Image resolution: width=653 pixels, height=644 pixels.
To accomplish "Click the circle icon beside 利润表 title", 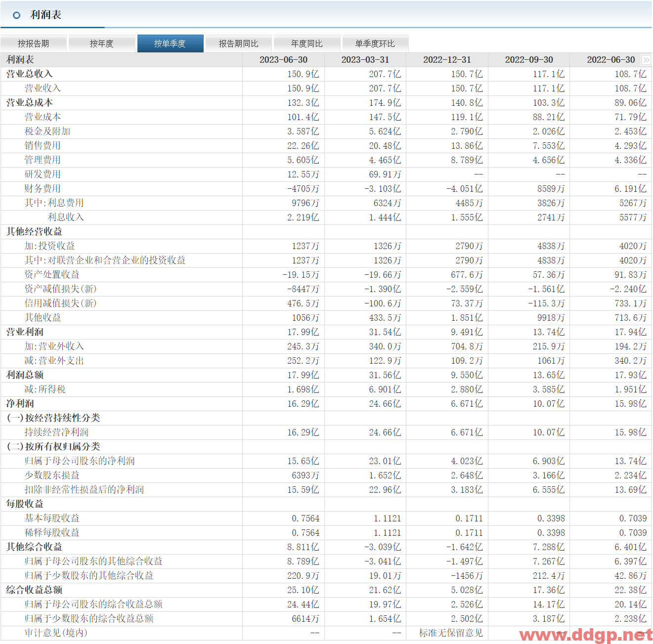I will point(17,15).
